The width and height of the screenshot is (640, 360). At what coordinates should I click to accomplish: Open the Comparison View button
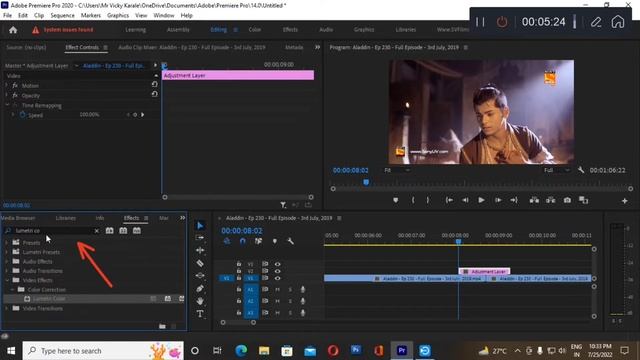[x=584, y=200]
